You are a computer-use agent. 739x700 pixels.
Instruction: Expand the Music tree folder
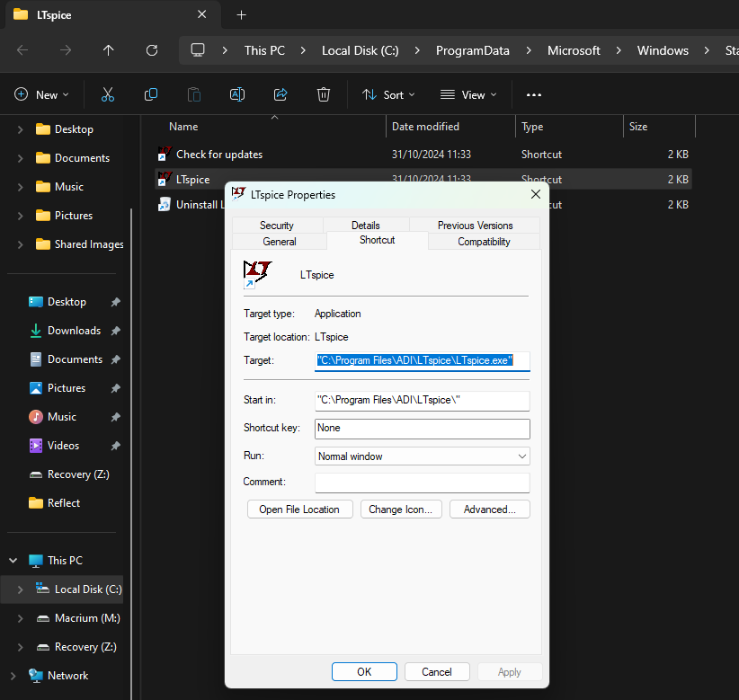[x=21, y=187]
